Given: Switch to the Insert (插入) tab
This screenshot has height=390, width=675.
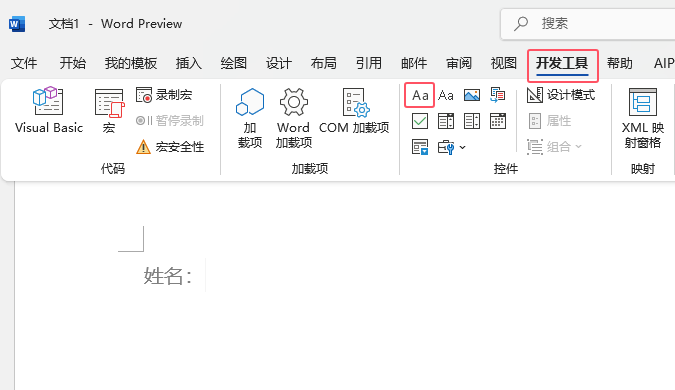Looking at the screenshot, I should [189, 63].
